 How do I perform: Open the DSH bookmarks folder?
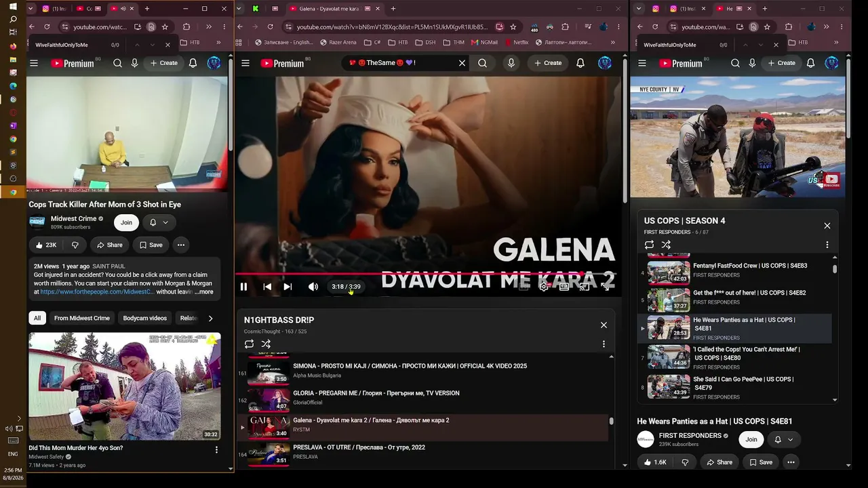pos(425,42)
